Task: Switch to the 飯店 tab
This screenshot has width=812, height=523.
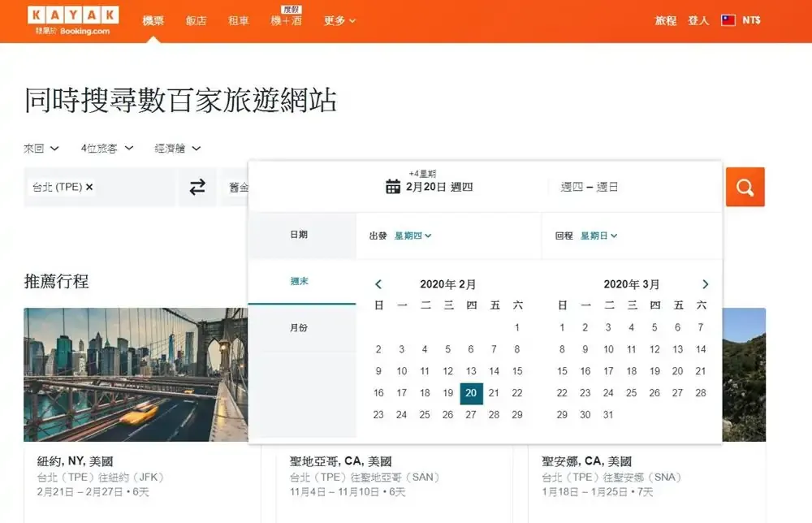Action: (x=196, y=20)
